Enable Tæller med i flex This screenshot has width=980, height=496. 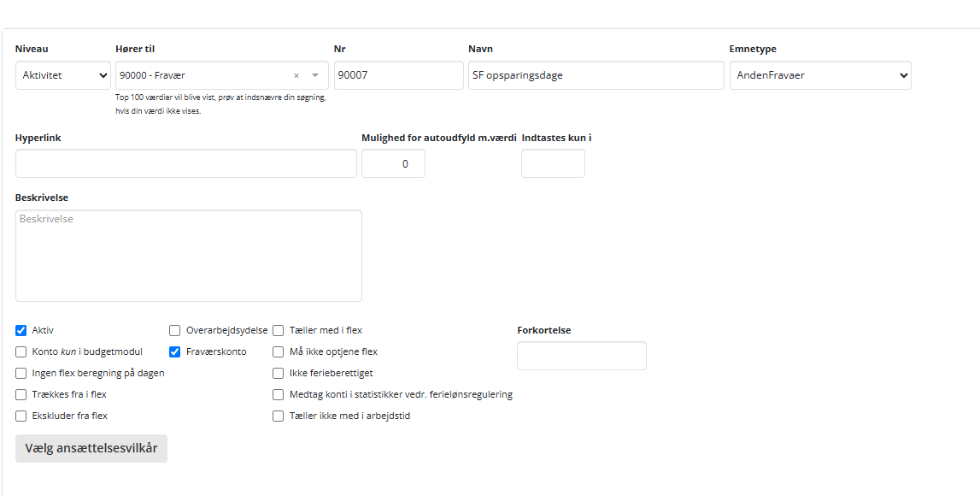278,330
